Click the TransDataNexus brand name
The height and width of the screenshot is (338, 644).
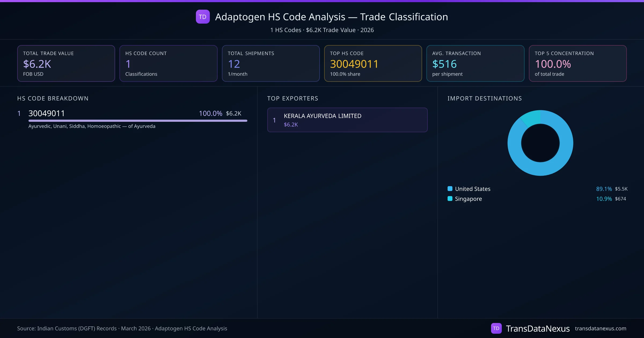537,328
